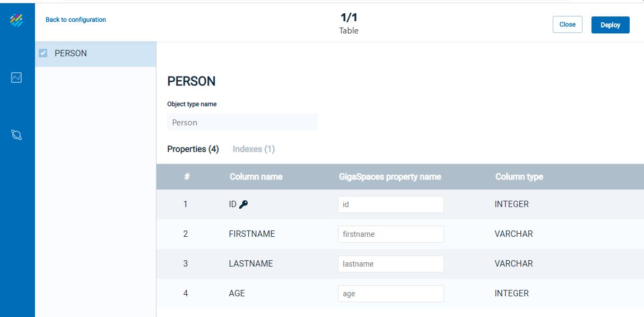644x317 pixels.
Task: Open the monitoring chart icon in sidebar
Action: pyautogui.click(x=16, y=78)
